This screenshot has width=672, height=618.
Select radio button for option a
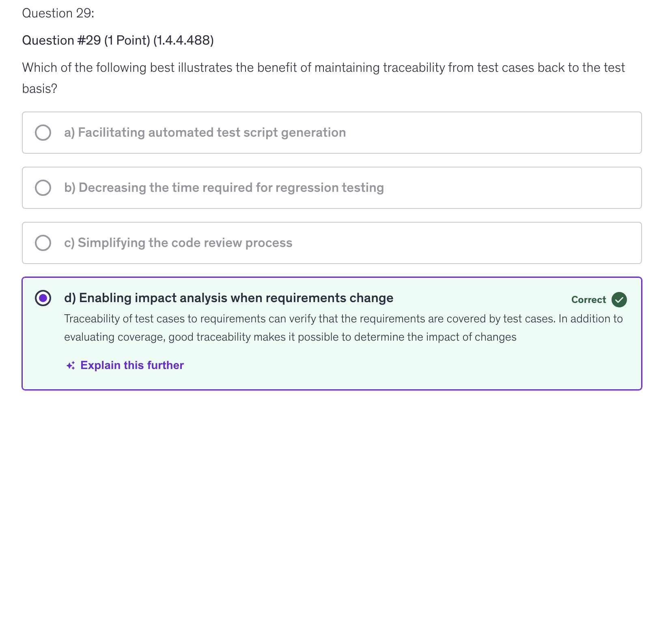coord(43,133)
